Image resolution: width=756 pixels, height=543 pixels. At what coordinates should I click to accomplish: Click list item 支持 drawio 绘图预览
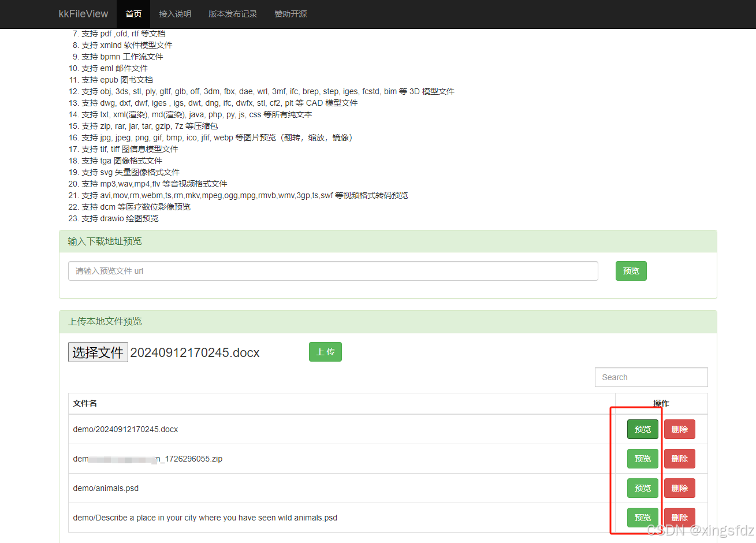tap(120, 218)
